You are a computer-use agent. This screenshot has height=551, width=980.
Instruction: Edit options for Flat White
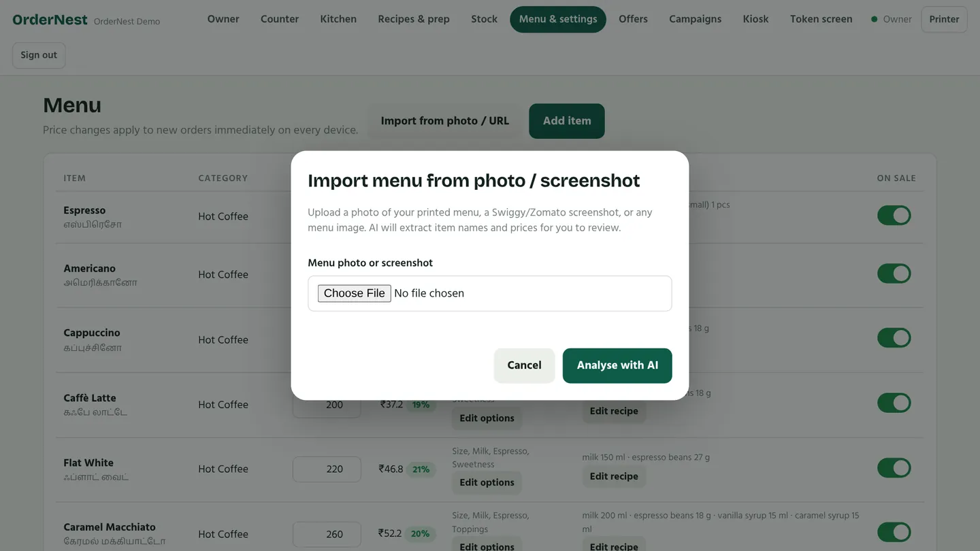487,483
